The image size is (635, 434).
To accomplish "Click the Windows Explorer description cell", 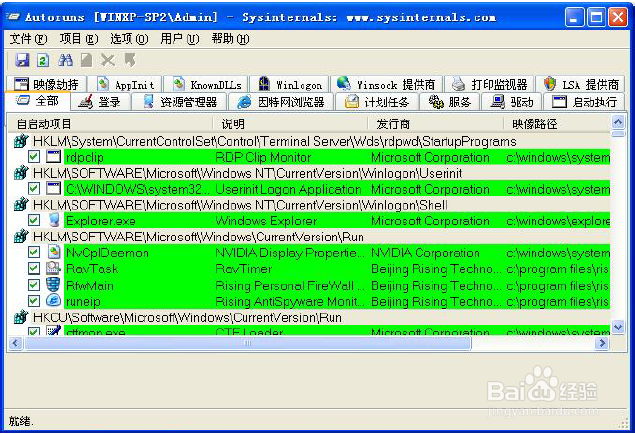I will pos(266,221).
